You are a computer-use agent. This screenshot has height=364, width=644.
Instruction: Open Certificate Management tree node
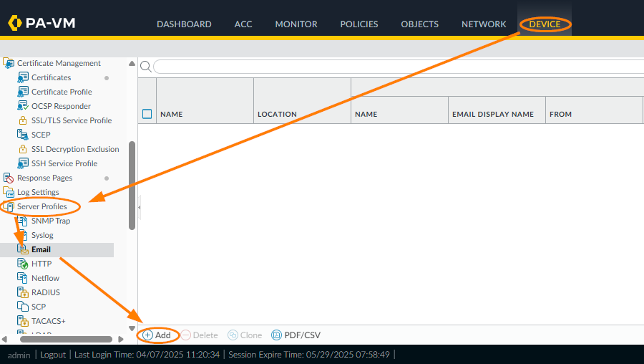pyautogui.click(x=59, y=63)
